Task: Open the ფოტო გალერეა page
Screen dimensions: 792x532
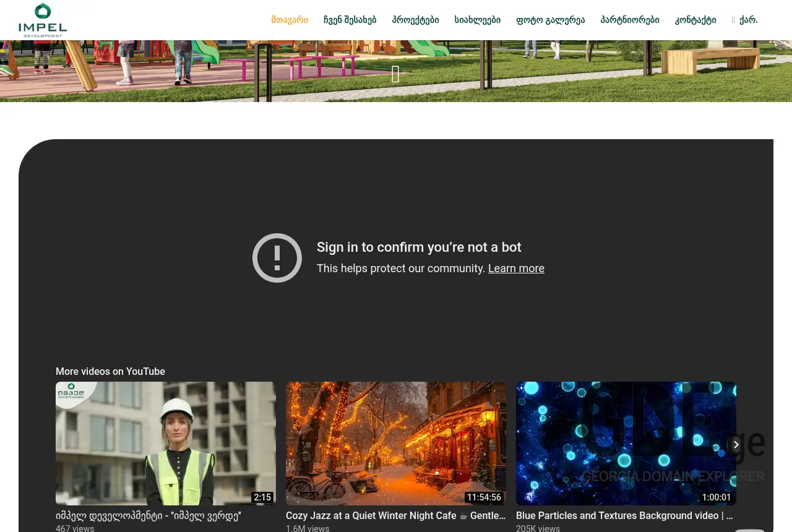Action: (x=549, y=20)
